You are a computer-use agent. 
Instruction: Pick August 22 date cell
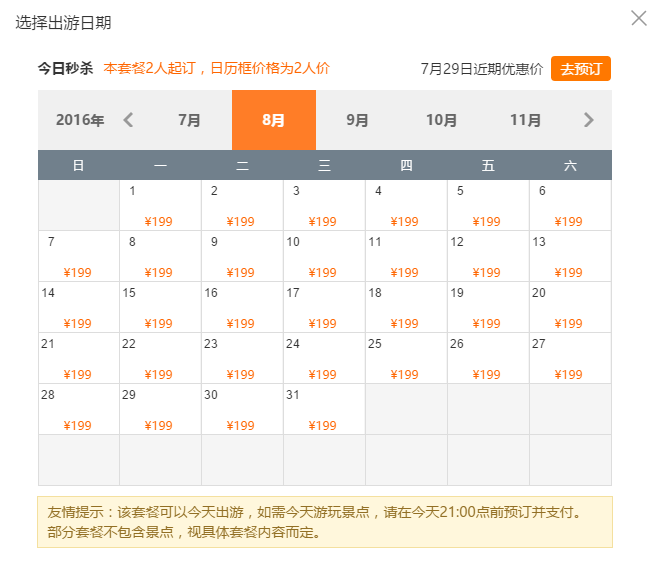point(160,358)
